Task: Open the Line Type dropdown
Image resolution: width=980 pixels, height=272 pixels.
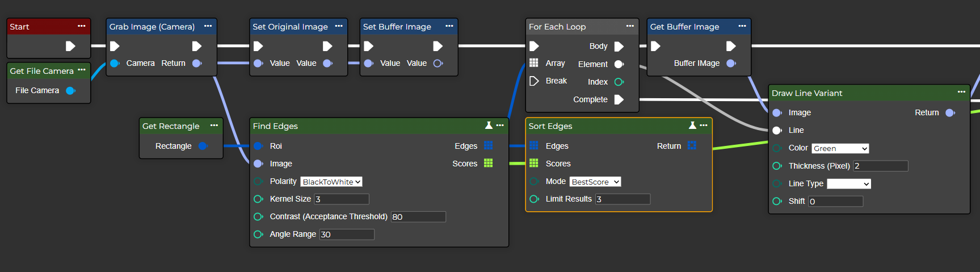Action: pos(848,183)
